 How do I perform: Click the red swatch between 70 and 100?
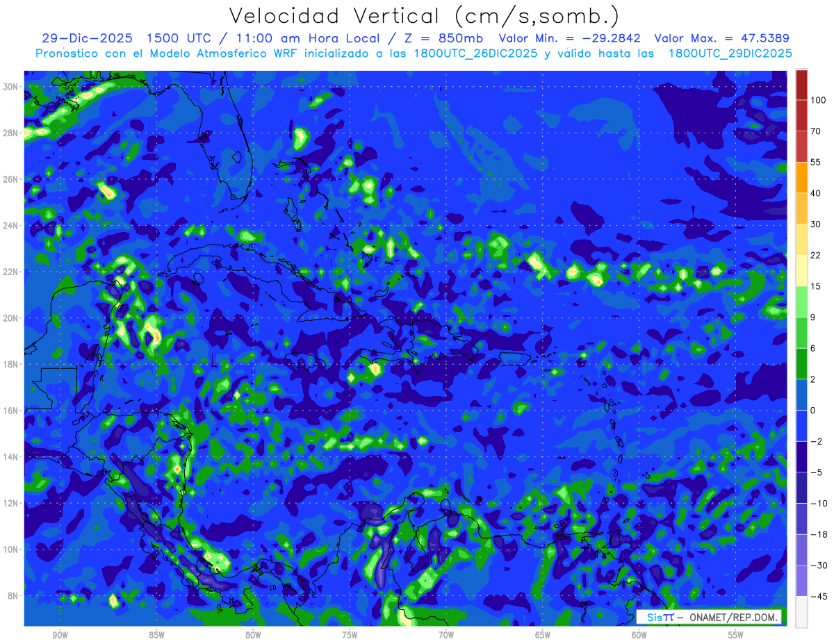[x=801, y=115]
